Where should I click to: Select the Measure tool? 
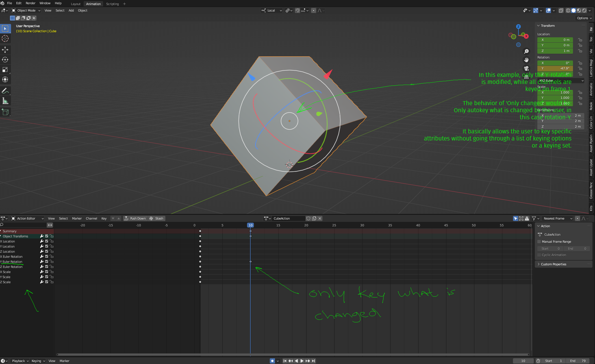[5, 101]
